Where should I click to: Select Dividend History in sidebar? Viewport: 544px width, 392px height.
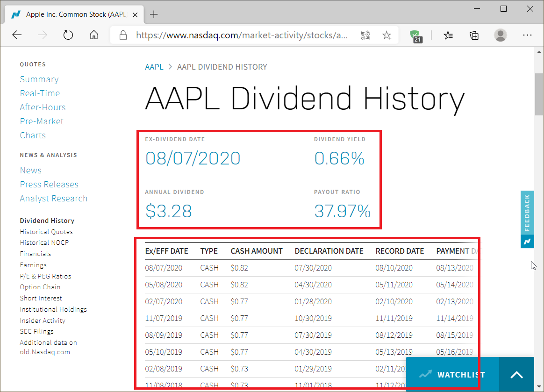47,221
